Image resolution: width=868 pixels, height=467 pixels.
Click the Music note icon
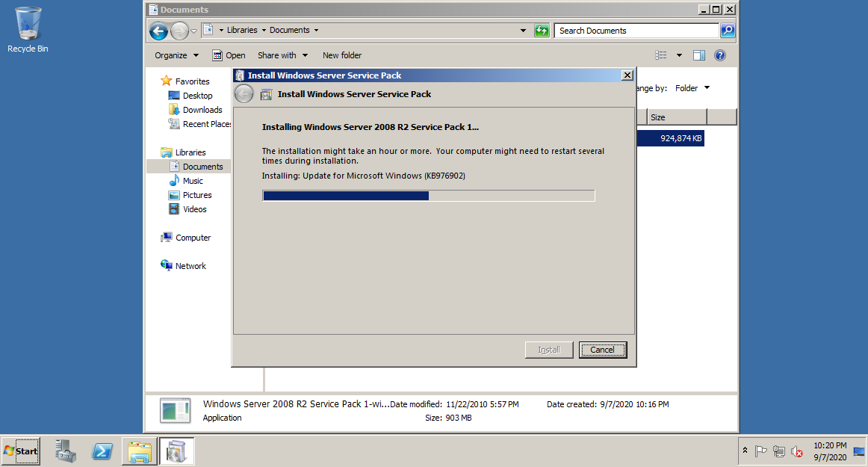pyautogui.click(x=174, y=181)
